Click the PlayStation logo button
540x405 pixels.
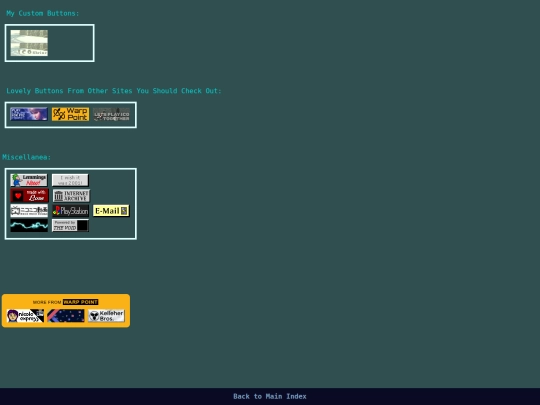(x=70, y=211)
